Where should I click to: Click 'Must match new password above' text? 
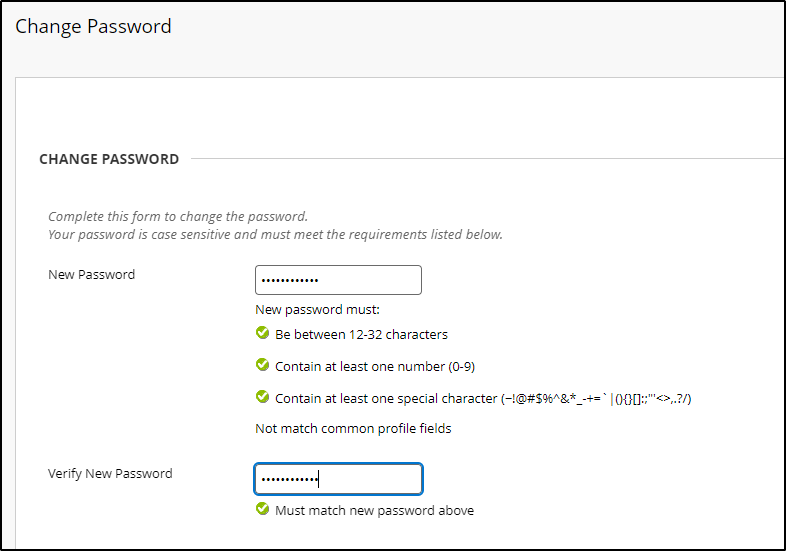pyautogui.click(x=374, y=511)
